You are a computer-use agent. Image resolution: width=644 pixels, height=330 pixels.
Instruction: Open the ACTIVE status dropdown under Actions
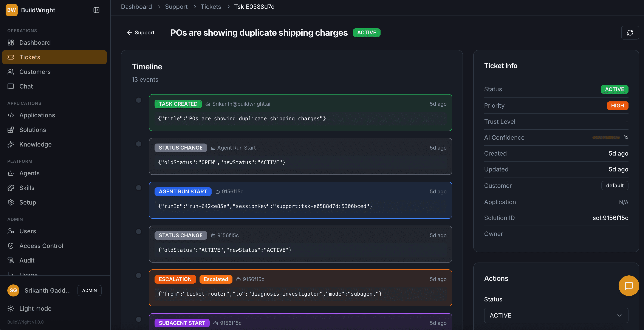pyautogui.click(x=556, y=315)
